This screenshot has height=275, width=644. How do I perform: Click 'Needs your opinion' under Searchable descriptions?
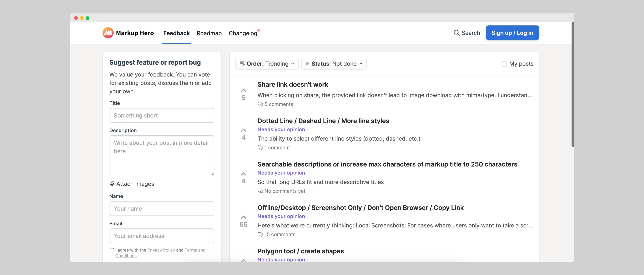(281, 173)
